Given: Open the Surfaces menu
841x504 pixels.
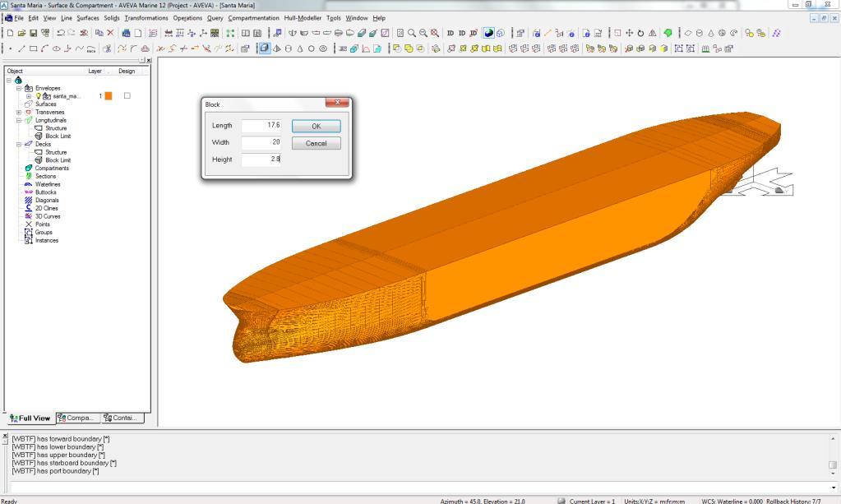Looking at the screenshot, I should tap(87, 18).
